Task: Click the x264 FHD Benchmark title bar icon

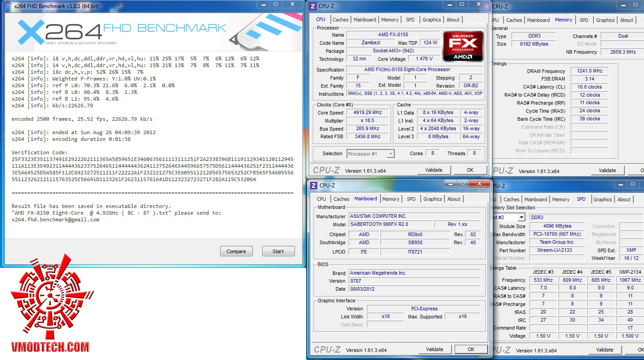Action: click(x=9, y=6)
